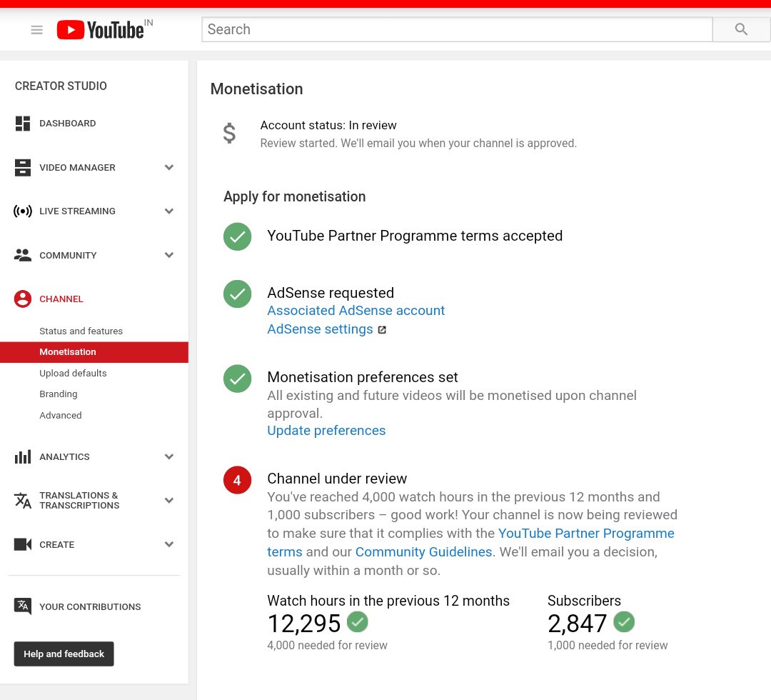Click the Monetisation page title
This screenshot has width=771, height=700.
tap(257, 89)
